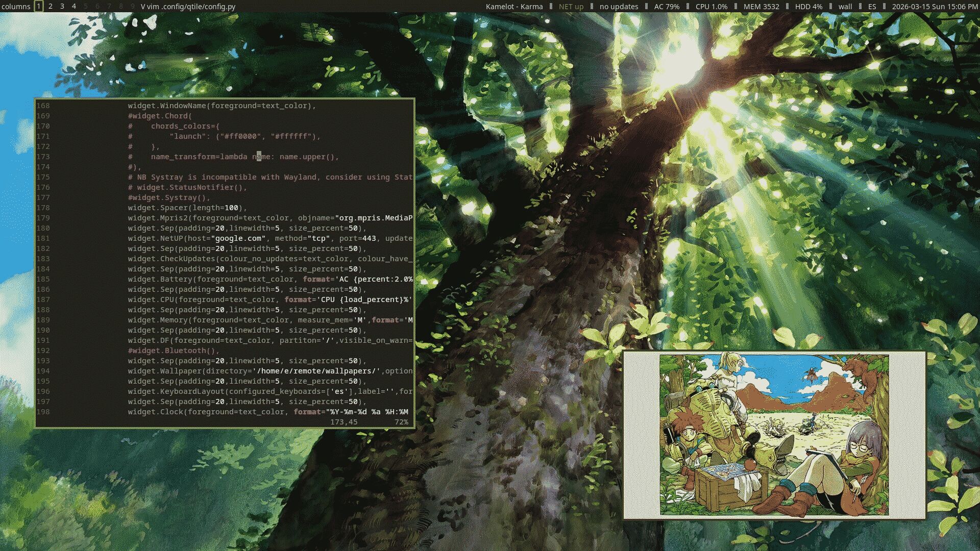Switch to workspace group 3
The image size is (980, 551).
tap(62, 7)
